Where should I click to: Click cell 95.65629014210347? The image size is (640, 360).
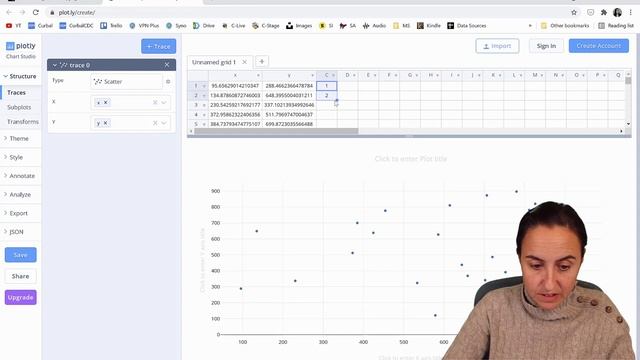point(235,86)
